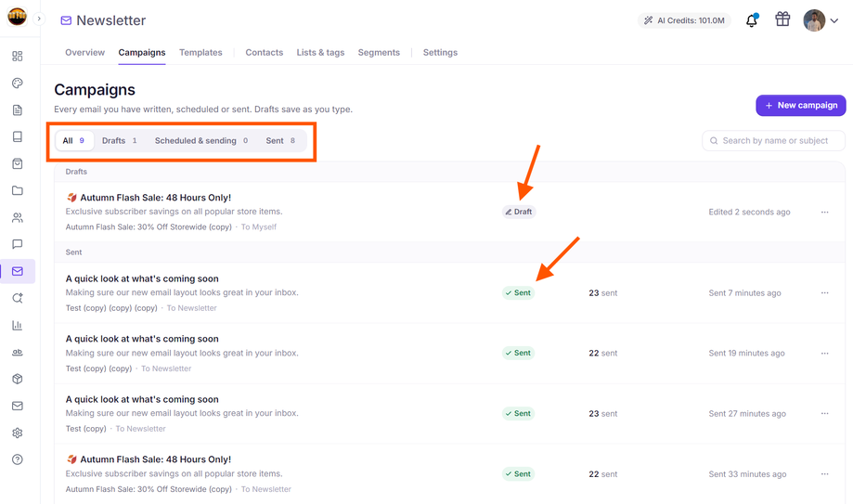Viewport: 853px width, 504px height.
Task: Open campaign titled Test (copy) (copy) (copy)
Action: point(142,278)
